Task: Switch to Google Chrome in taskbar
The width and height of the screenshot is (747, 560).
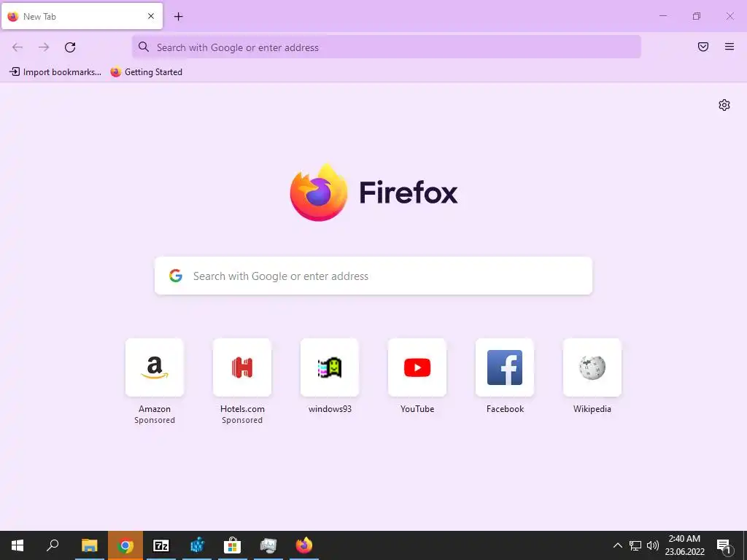Action: 125,545
